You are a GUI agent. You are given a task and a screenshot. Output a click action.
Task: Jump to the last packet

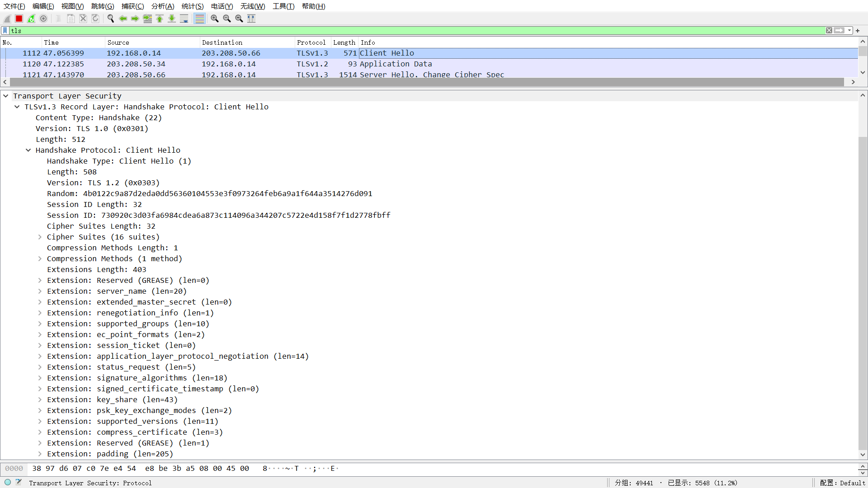click(172, 19)
